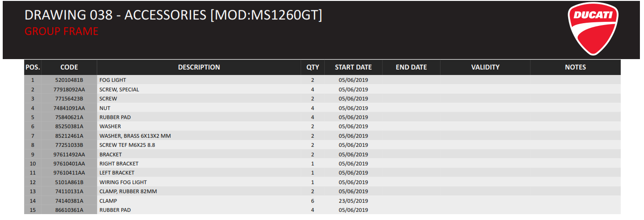Click part code 97610401AA
The width and height of the screenshot is (644, 220).
[x=69, y=164]
